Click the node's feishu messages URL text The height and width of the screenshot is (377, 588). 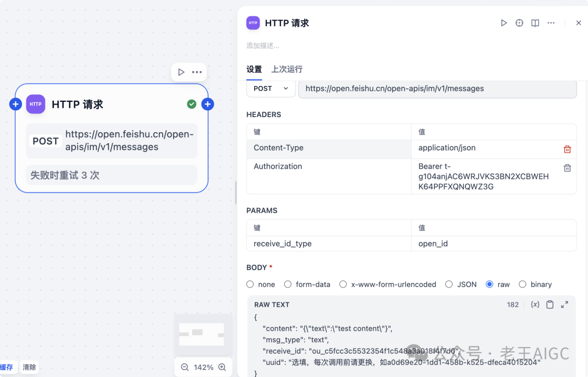130,141
